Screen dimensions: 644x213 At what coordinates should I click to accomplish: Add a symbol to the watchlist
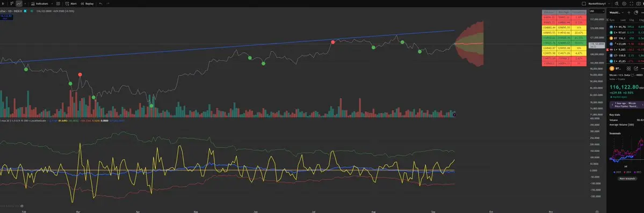(x=629, y=12)
